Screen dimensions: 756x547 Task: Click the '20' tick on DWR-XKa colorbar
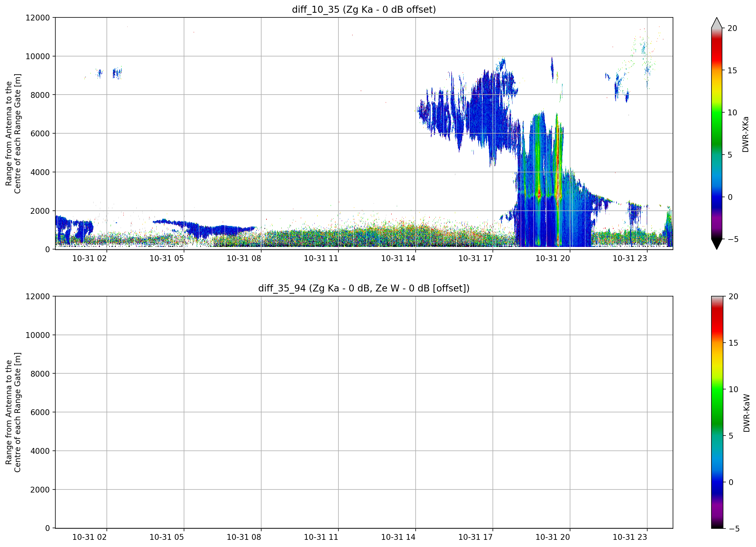coord(732,28)
